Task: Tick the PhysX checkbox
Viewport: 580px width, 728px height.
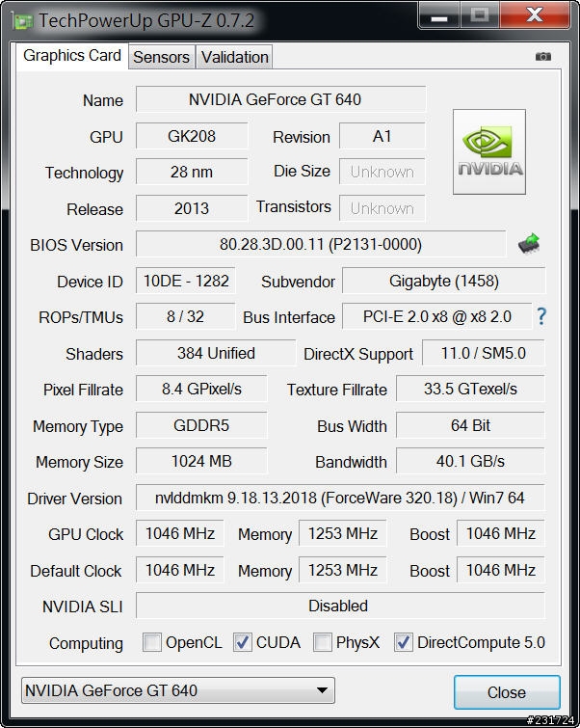Action: (323, 642)
